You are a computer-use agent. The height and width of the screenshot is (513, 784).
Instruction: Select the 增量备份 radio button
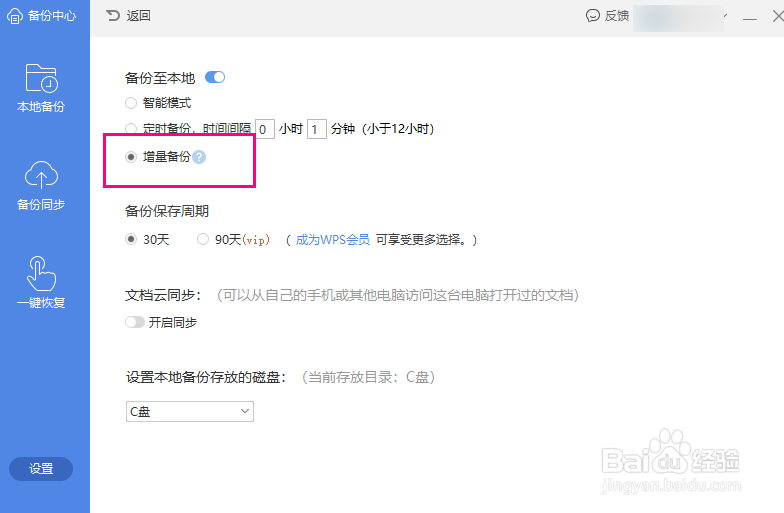[130, 157]
